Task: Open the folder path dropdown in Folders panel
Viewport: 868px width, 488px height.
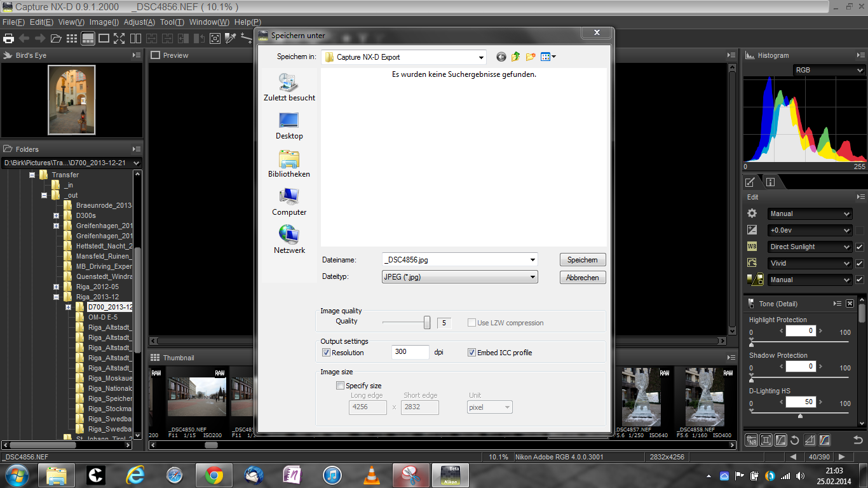Action: click(x=72, y=163)
